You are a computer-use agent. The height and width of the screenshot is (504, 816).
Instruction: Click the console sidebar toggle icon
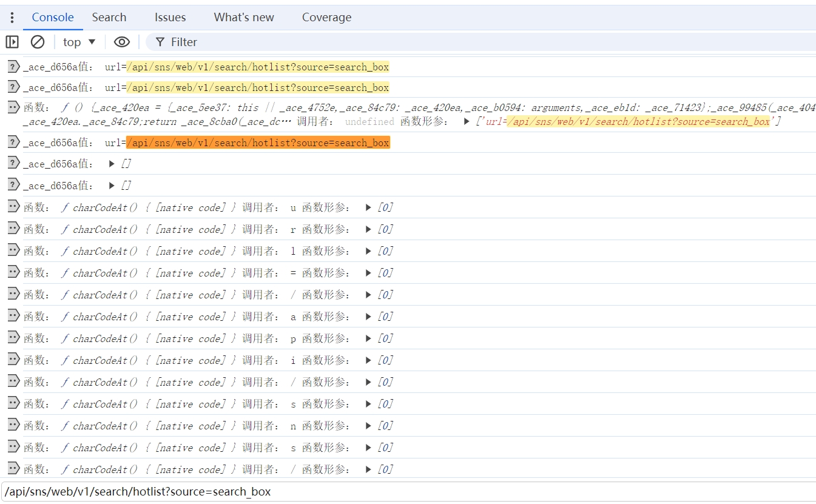tap(12, 42)
